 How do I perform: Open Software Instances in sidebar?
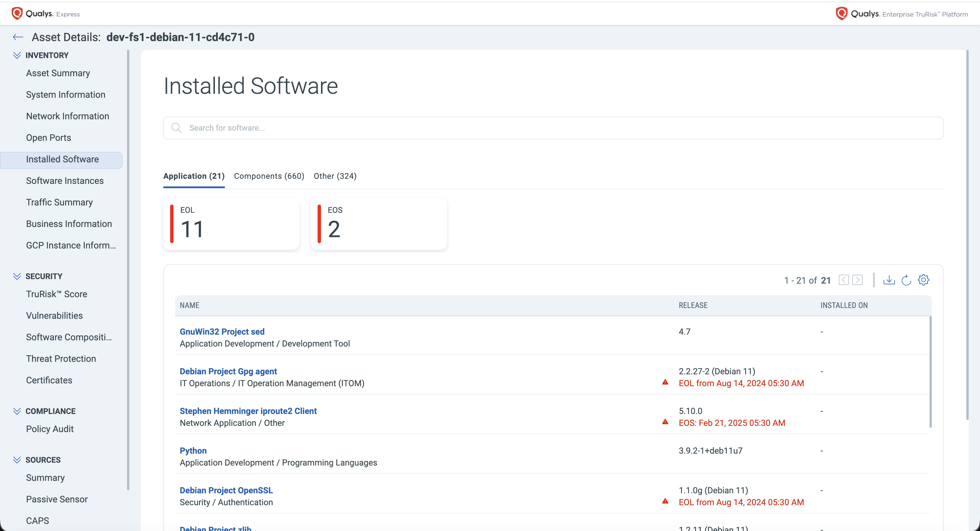pos(65,181)
